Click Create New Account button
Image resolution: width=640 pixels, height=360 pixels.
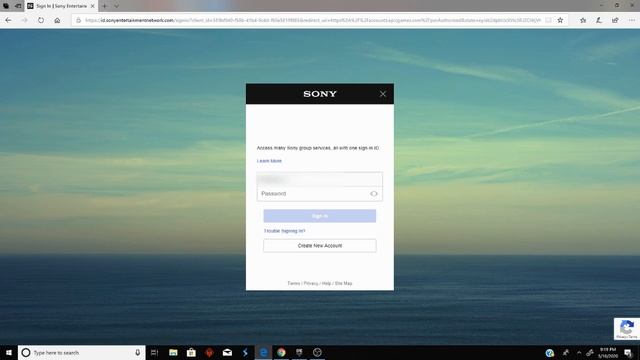pyautogui.click(x=320, y=246)
